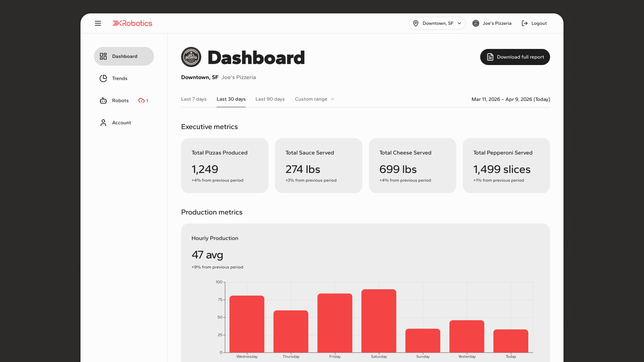Select the Last 30 days tab

pyautogui.click(x=231, y=99)
